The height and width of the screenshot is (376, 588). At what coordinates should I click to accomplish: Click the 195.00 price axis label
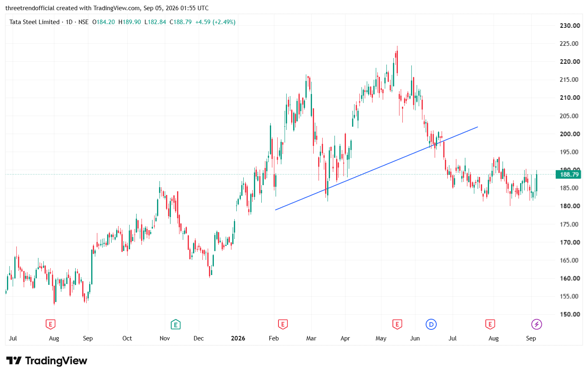(570, 152)
